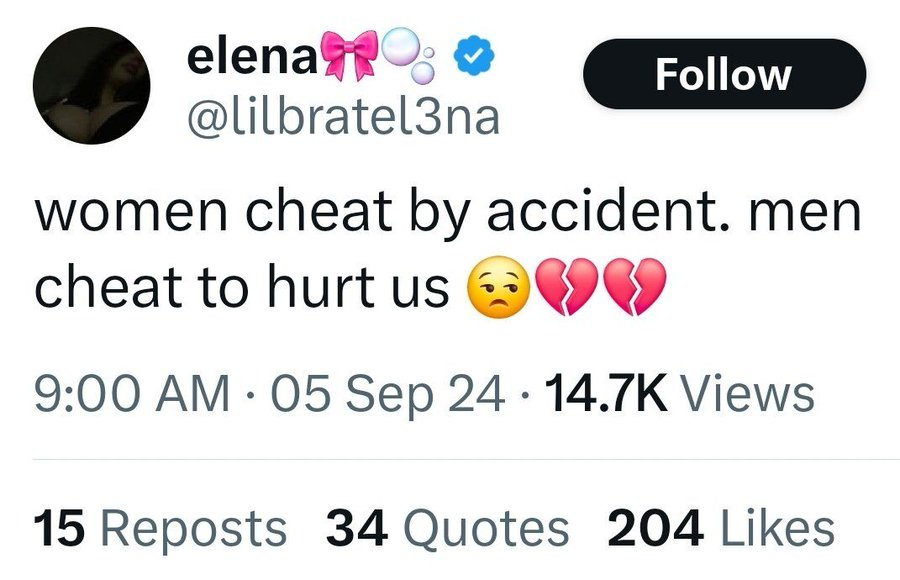Image resolution: width=900 pixels, height=580 pixels.
Task: Open the @lilbratel3na handle link
Action: [343, 118]
